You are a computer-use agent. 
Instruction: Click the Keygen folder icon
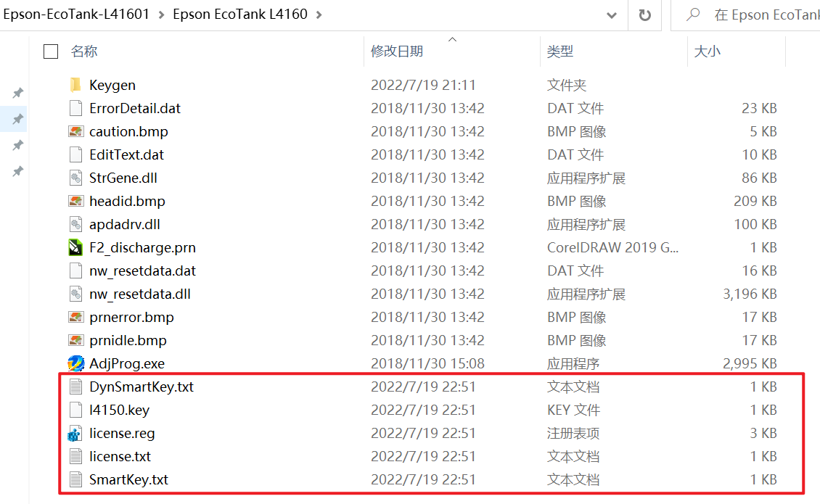click(75, 85)
